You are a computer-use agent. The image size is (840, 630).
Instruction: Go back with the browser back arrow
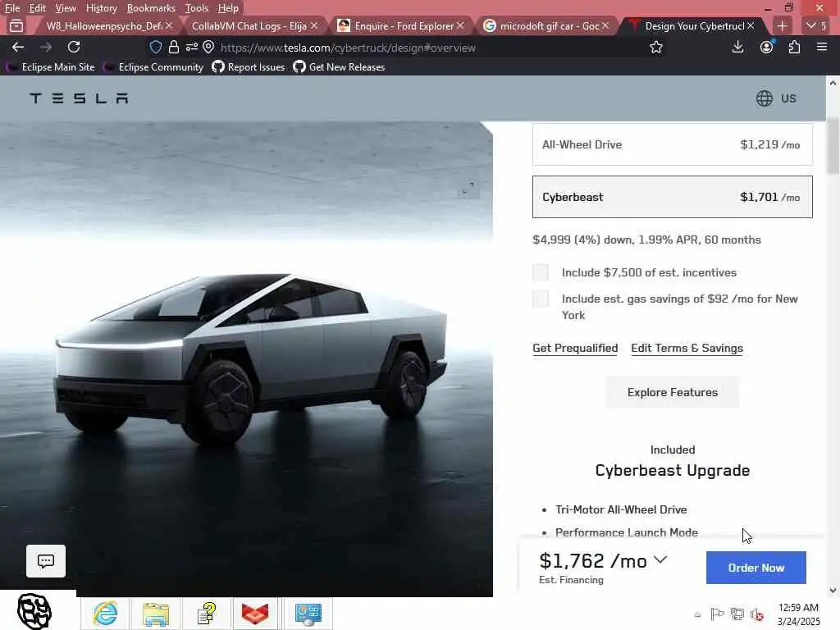pos(18,47)
